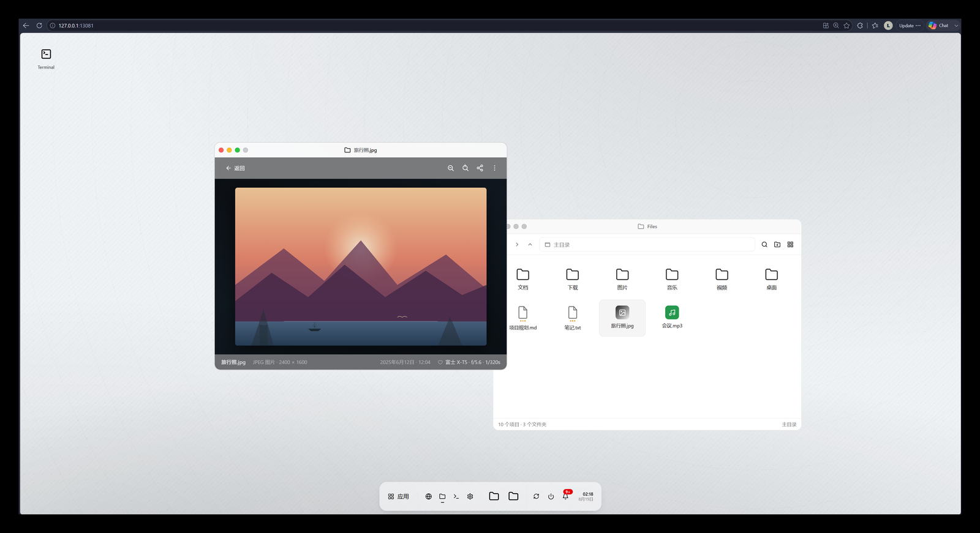Go up one directory in Files
This screenshot has width=980, height=533.
[530, 245]
